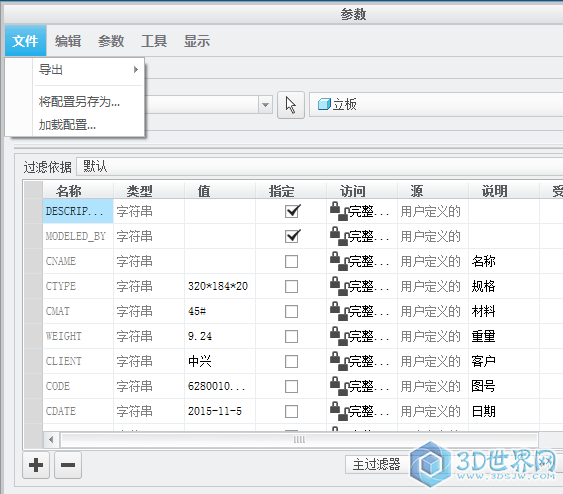The height and width of the screenshot is (494, 563).
Task: Click the 说明 column header
Action: pos(504,191)
